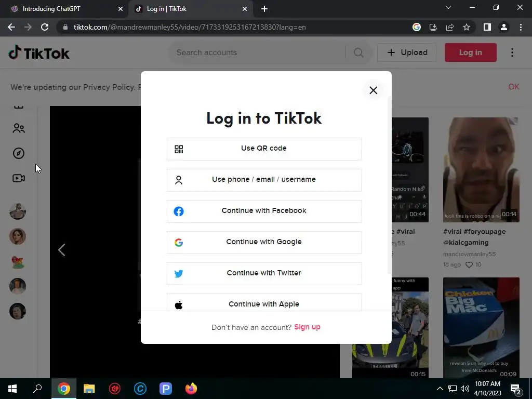Switch to Introducing ChatGPT tab
Screen dimensions: 532x399
[64, 9]
